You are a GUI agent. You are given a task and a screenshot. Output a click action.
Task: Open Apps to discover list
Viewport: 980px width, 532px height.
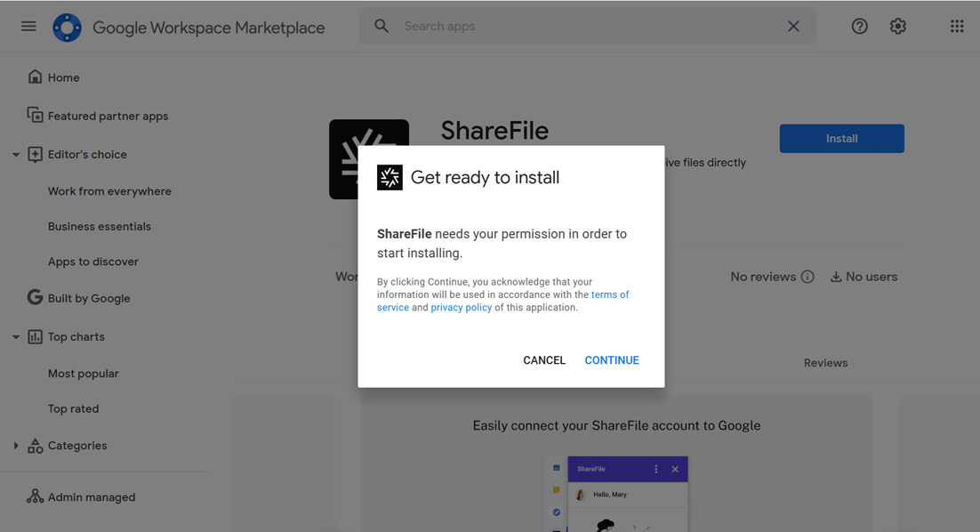tap(93, 262)
